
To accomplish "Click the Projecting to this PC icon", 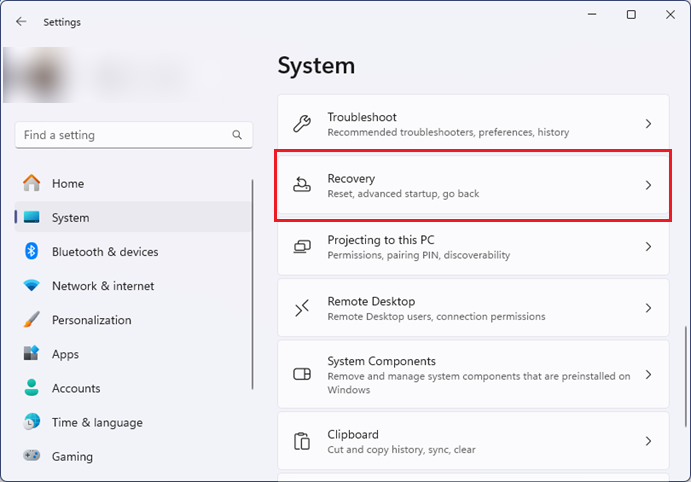I will [x=302, y=246].
